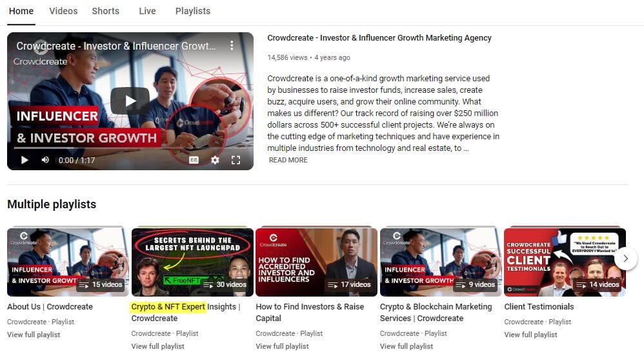Click Crowdcreate channel name under About Us playlist
Image resolution: width=644 pixels, height=363 pixels.
[x=26, y=322]
